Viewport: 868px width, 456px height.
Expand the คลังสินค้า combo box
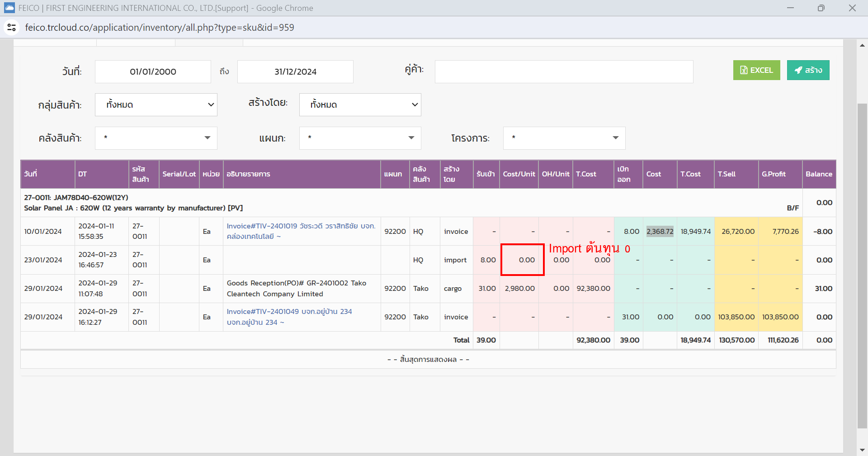[156, 138]
